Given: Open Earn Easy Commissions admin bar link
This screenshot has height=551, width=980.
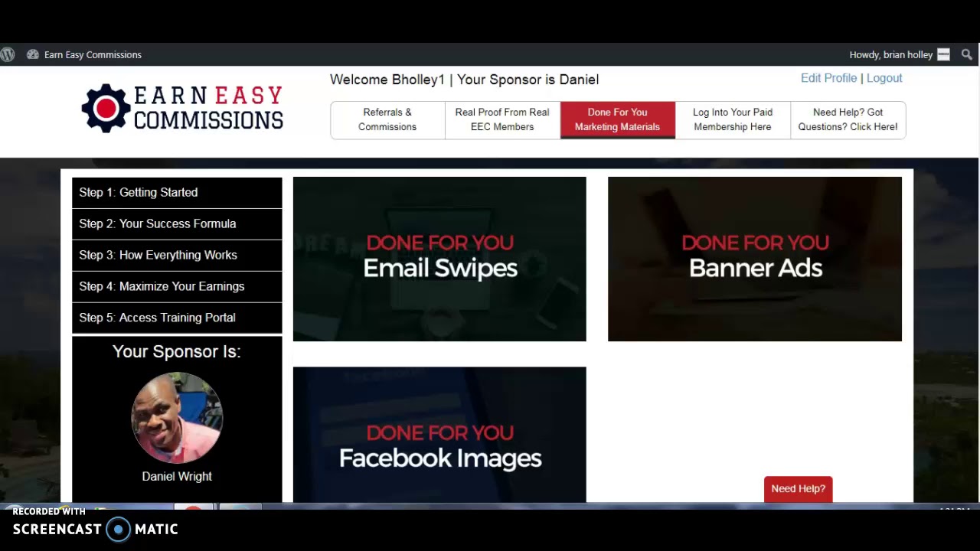Looking at the screenshot, I should (93, 54).
